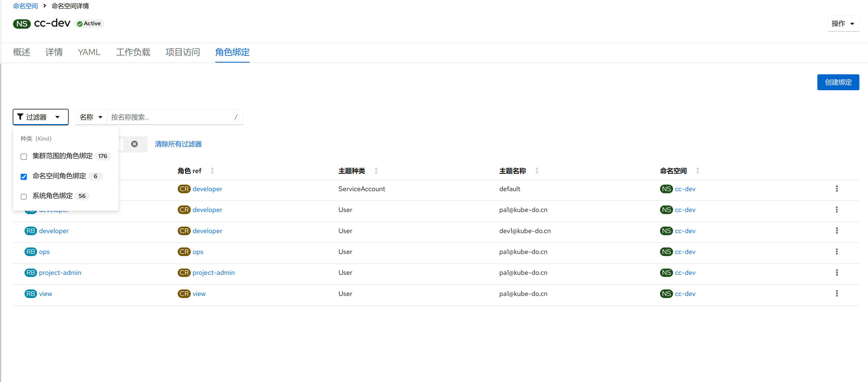This screenshot has width=868, height=382.
Task: Sort by the 命名空间 column icon
Action: (x=698, y=171)
